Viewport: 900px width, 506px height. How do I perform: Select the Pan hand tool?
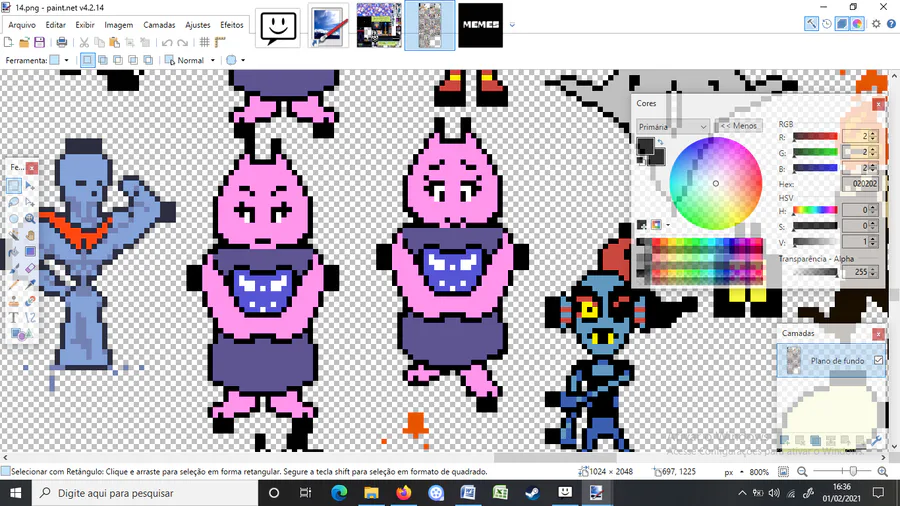pos(30,235)
